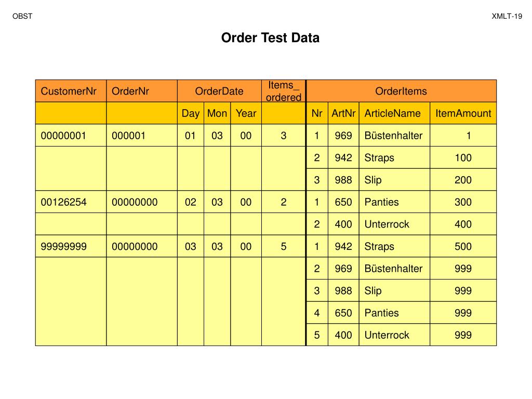The width and height of the screenshot is (532, 399).
Task: Select the Items_ordered header cell
Action: (284, 91)
